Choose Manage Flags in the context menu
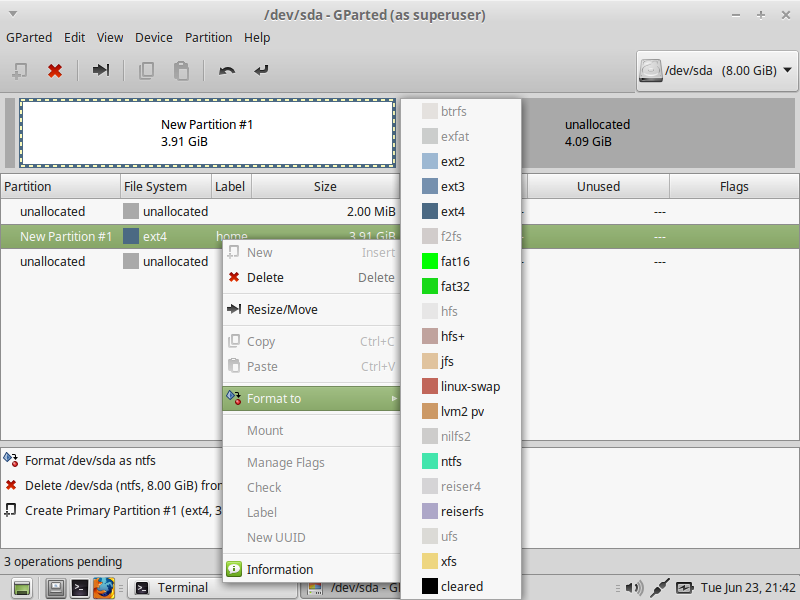 tap(311, 462)
